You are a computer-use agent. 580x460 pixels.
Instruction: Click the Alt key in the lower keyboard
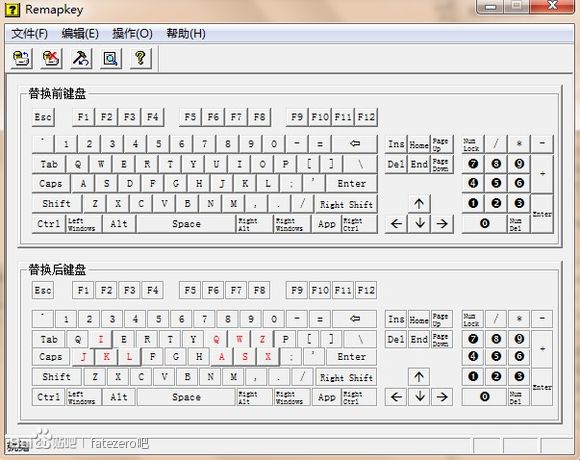pyautogui.click(x=119, y=397)
